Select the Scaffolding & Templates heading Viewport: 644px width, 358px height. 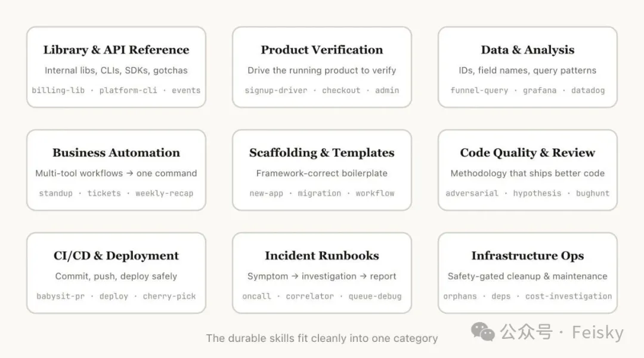(x=322, y=153)
